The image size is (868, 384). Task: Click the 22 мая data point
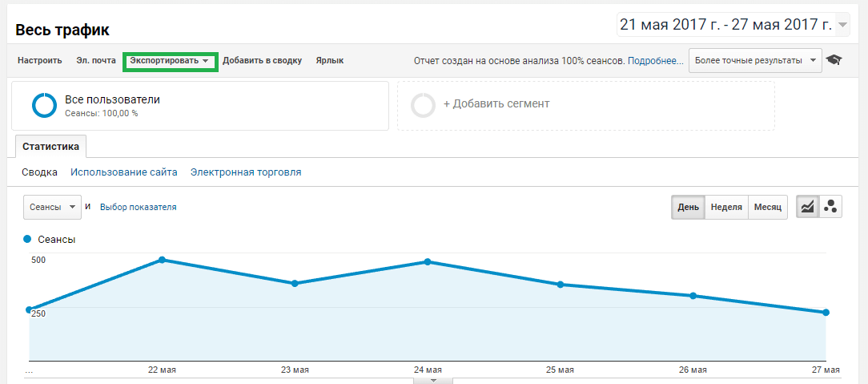[x=162, y=260]
